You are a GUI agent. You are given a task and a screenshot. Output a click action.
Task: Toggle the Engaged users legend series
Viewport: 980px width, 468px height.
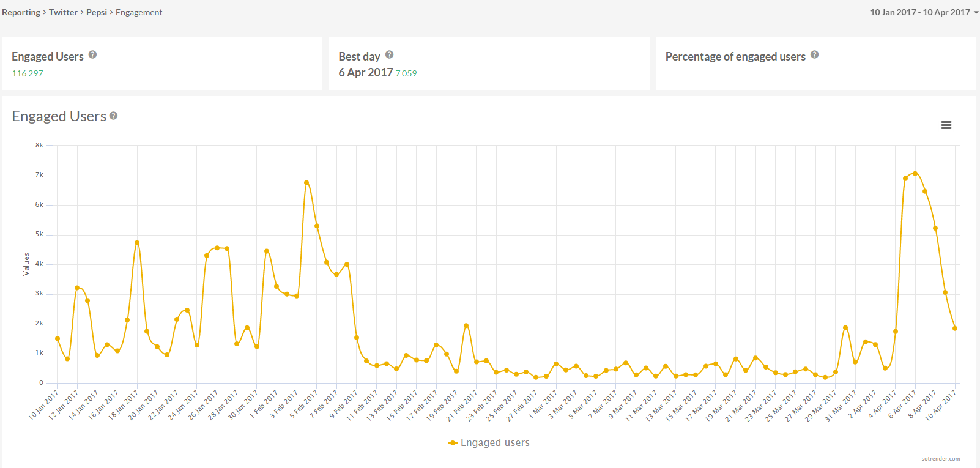click(x=489, y=442)
